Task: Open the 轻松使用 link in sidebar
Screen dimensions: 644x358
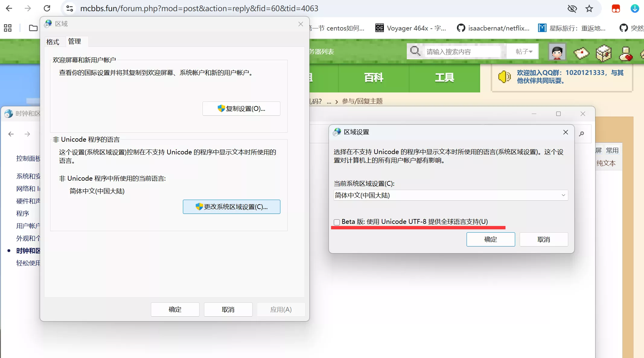Action: [x=28, y=263]
